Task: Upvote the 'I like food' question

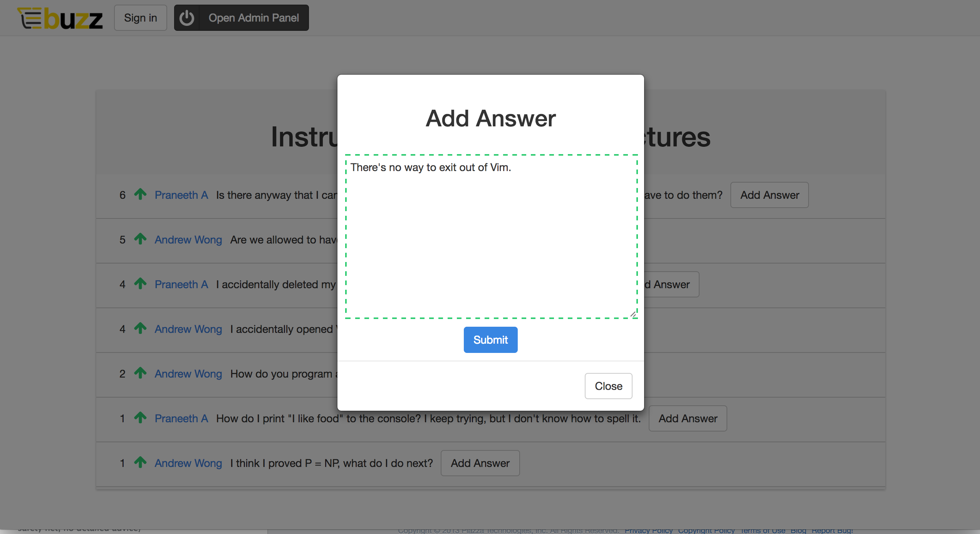Action: [140, 418]
